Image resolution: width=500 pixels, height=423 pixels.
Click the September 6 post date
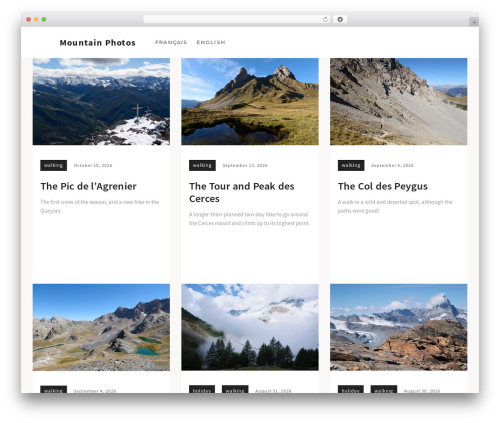pos(392,165)
